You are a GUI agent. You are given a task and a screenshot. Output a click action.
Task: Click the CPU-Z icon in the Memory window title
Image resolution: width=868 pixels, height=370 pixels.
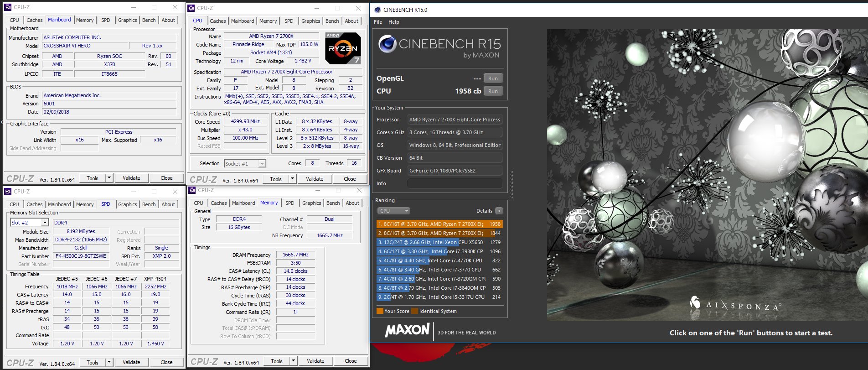tap(192, 190)
